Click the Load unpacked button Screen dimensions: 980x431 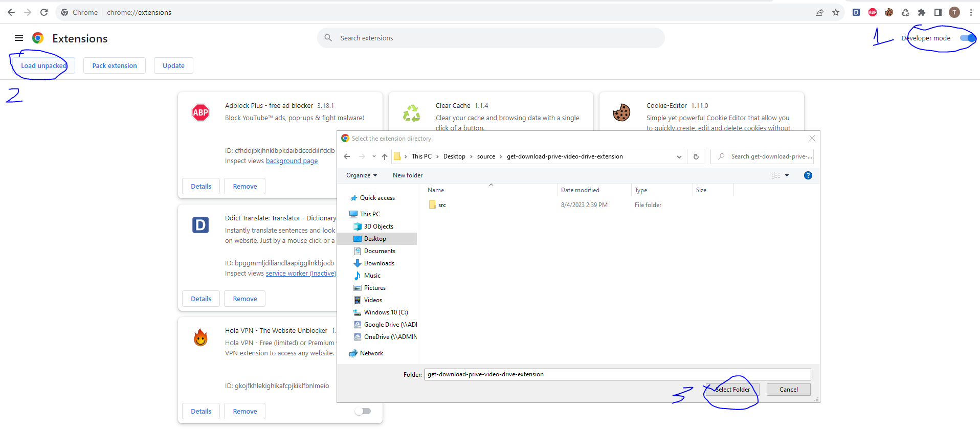pyautogui.click(x=43, y=65)
